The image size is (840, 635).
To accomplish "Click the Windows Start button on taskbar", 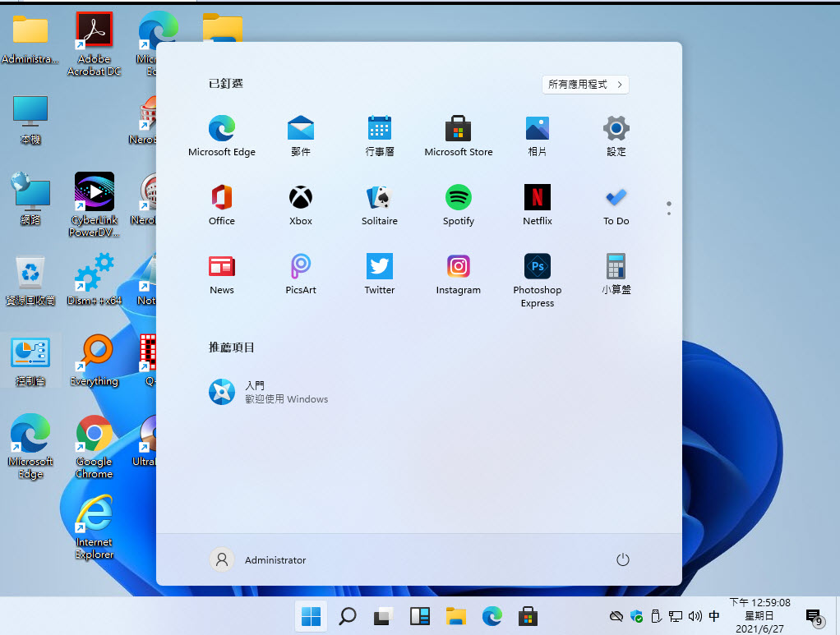I will [x=311, y=616].
